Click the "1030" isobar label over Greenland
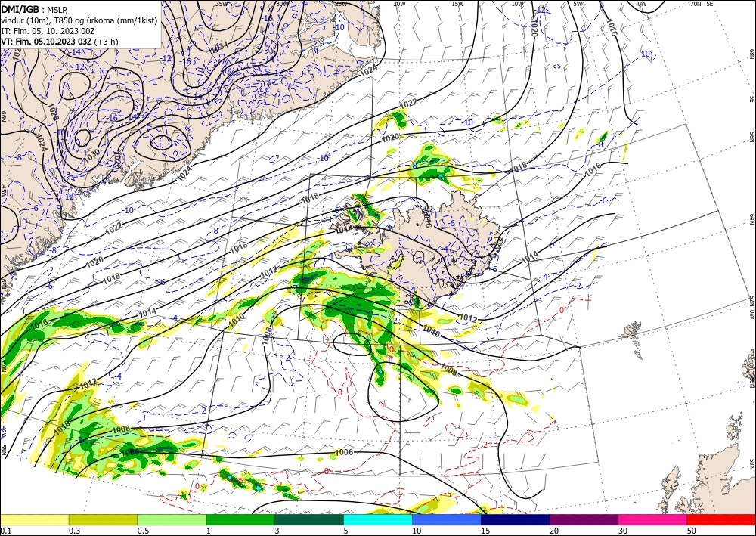This screenshot has height=536, width=756. (x=91, y=154)
